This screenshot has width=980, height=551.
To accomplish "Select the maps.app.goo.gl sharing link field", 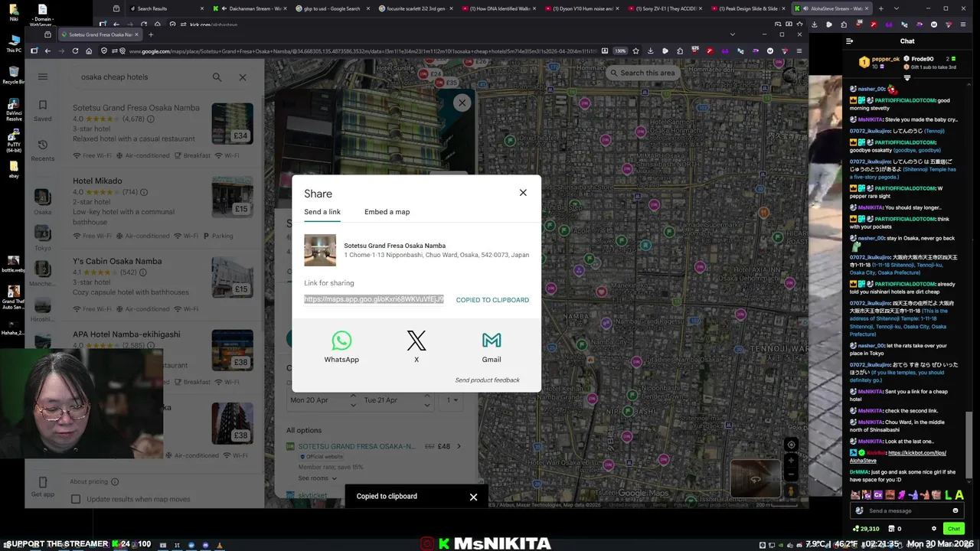I will coord(374,299).
